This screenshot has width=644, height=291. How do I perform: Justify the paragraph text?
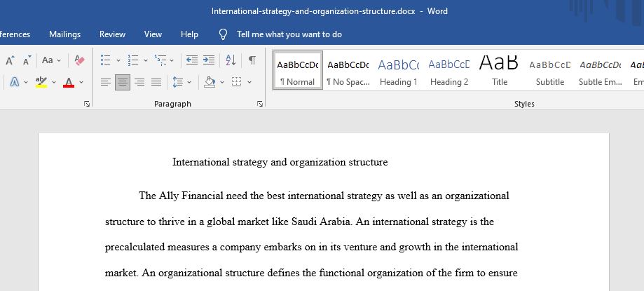pos(156,82)
